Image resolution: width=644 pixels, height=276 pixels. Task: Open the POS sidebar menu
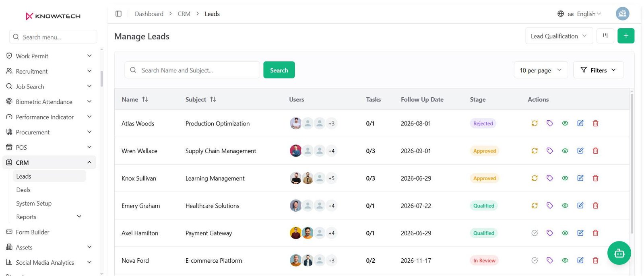coord(49,147)
